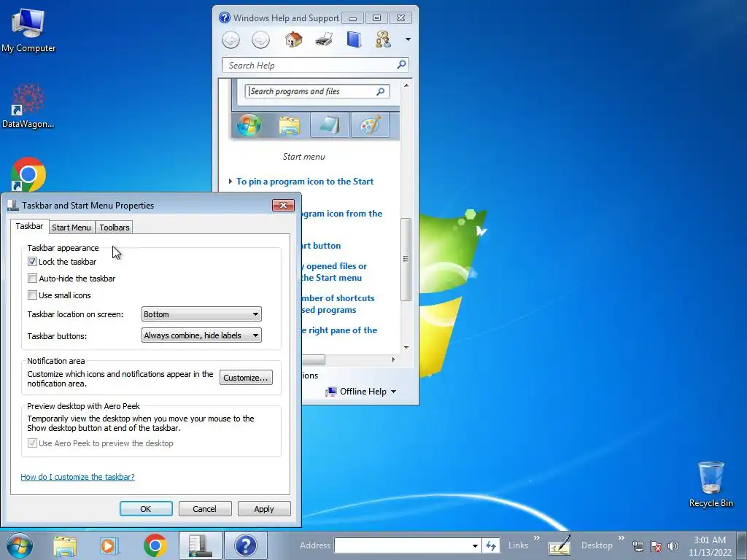Click the Print icon in Help and Support

324,39
